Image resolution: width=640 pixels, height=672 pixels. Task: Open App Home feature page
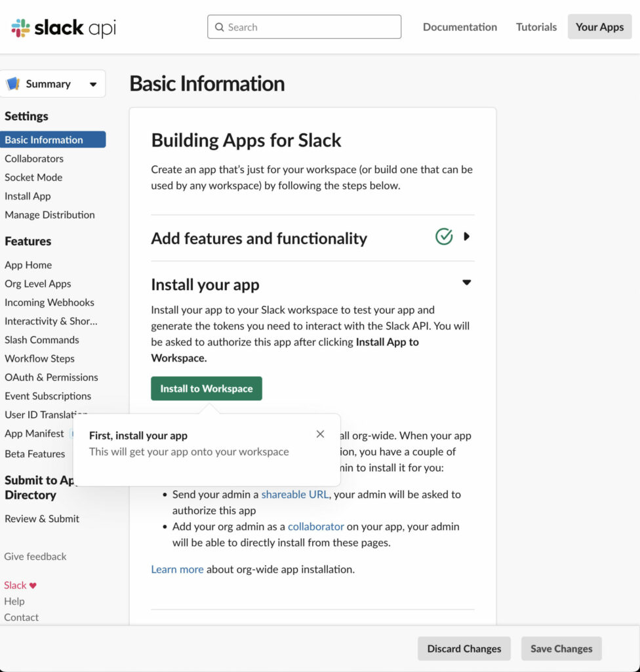click(28, 265)
